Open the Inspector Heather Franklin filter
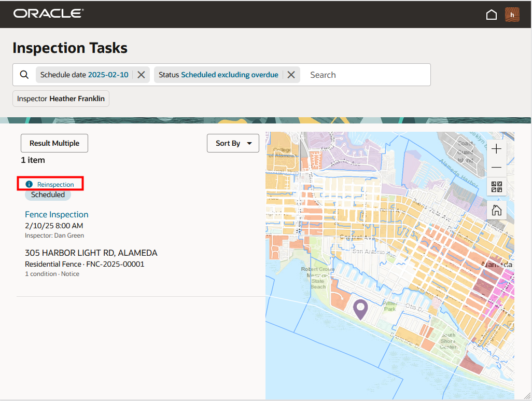Image resolution: width=532 pixels, height=401 pixels. tap(61, 99)
